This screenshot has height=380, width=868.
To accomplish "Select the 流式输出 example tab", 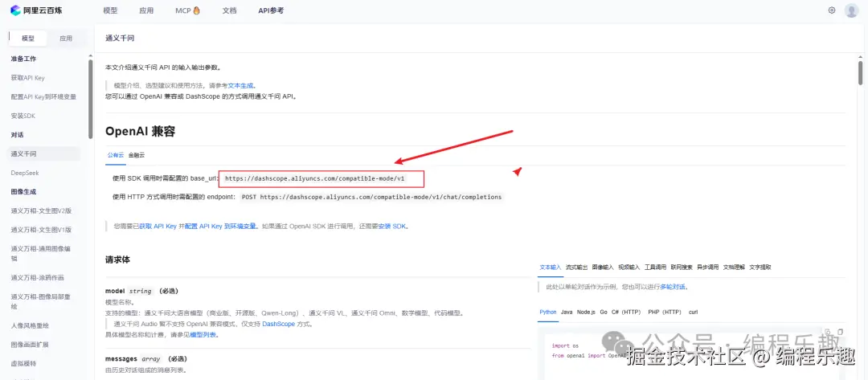I will click(x=576, y=268).
